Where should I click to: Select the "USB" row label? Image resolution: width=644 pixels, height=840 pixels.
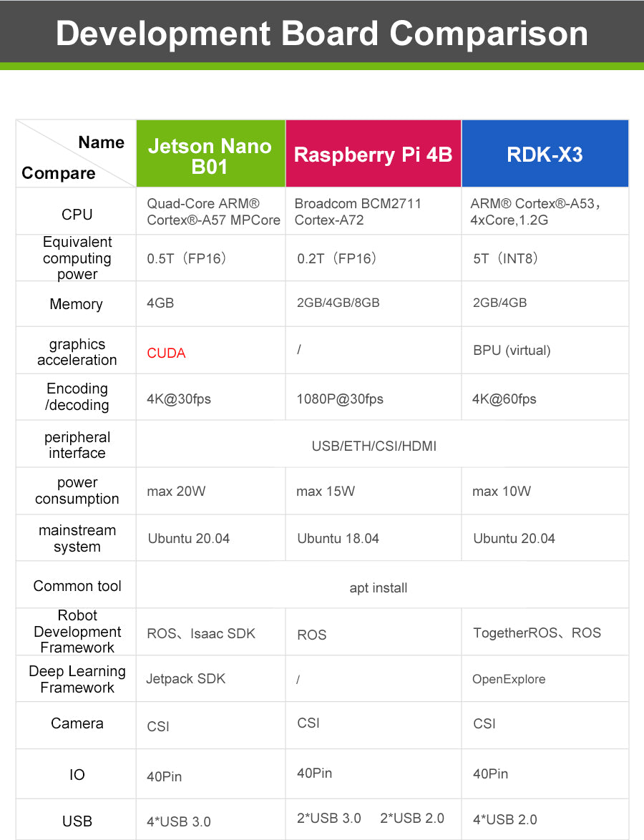77,821
